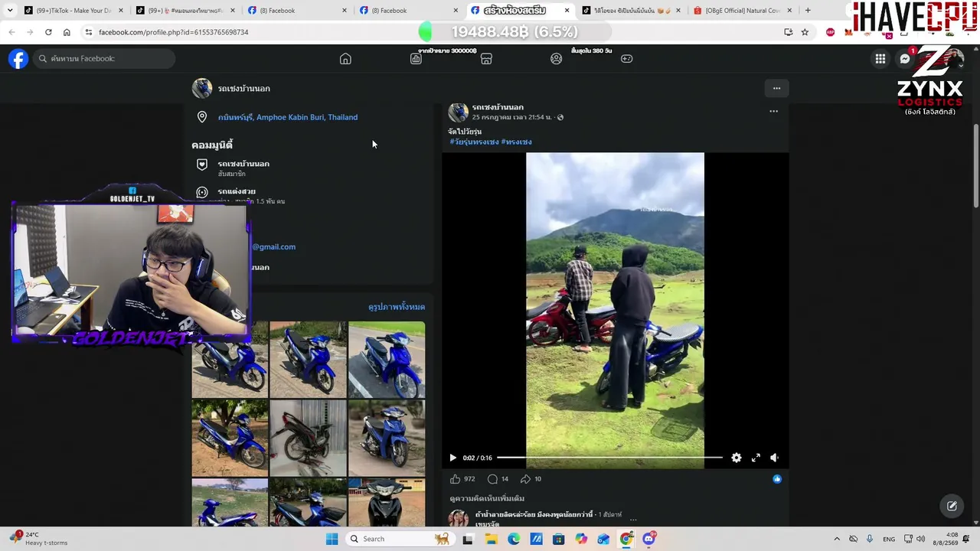Expand the video to fullscreen
This screenshot has height=551, width=980.
tap(756, 458)
